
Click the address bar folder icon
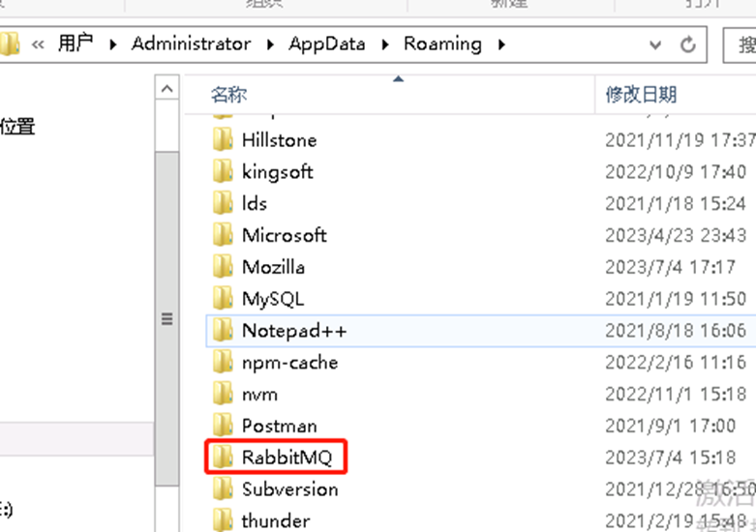pyautogui.click(x=10, y=44)
